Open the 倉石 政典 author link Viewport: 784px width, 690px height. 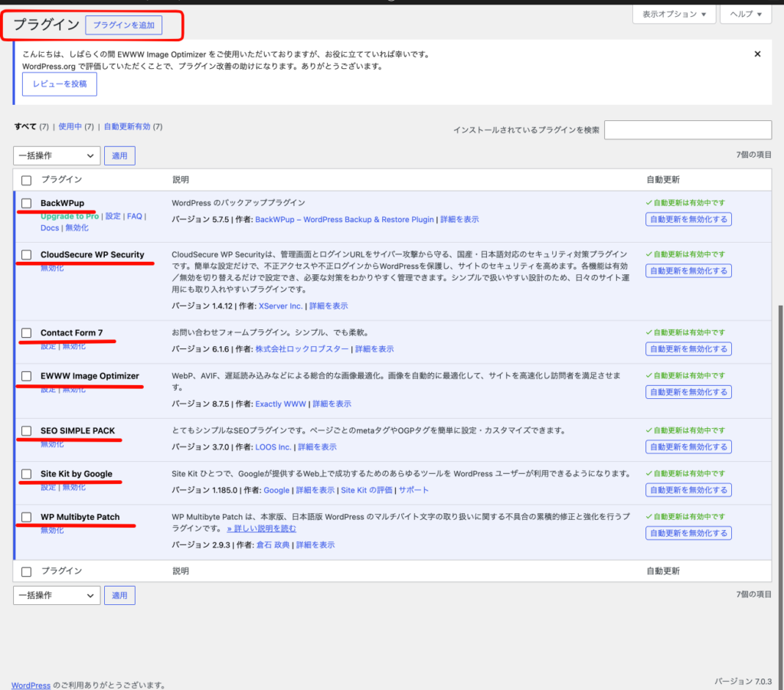pyautogui.click(x=273, y=545)
